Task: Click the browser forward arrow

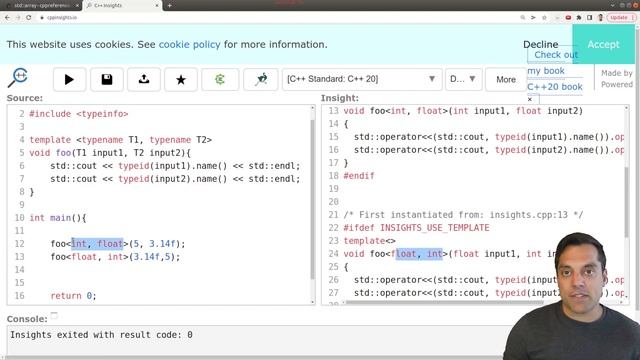Action: [18, 18]
